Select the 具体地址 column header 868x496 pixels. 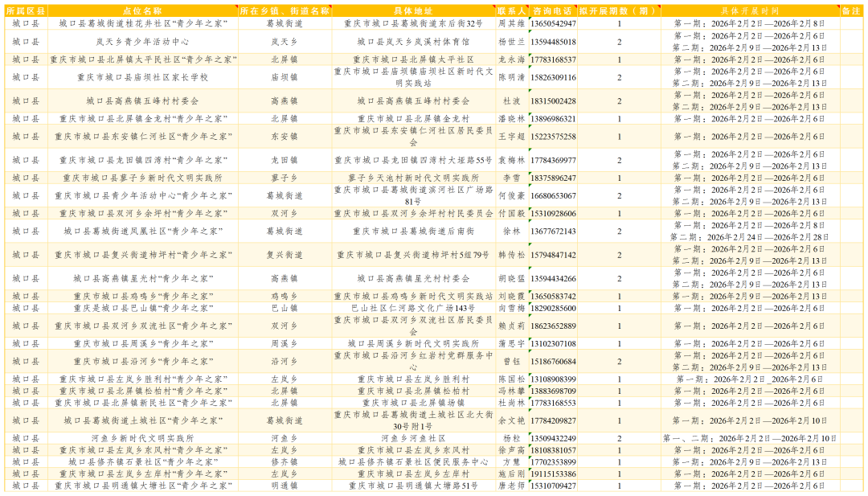pyautogui.click(x=414, y=11)
